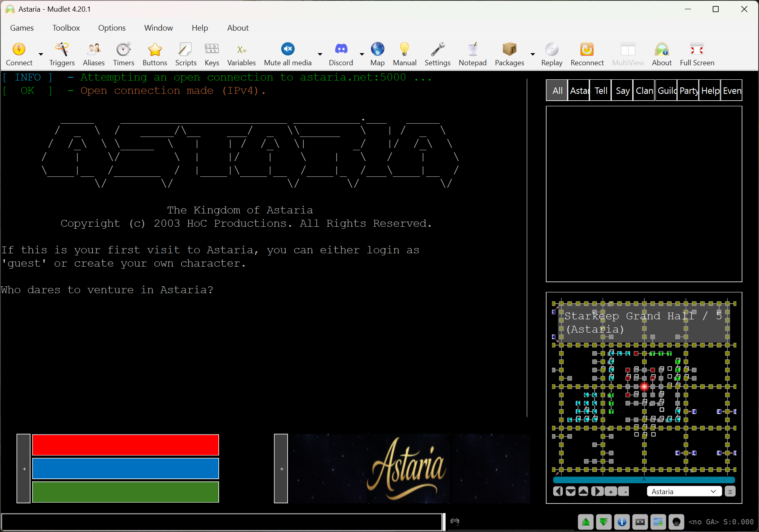Toggle replay recording with the cassette icon

tap(640, 522)
